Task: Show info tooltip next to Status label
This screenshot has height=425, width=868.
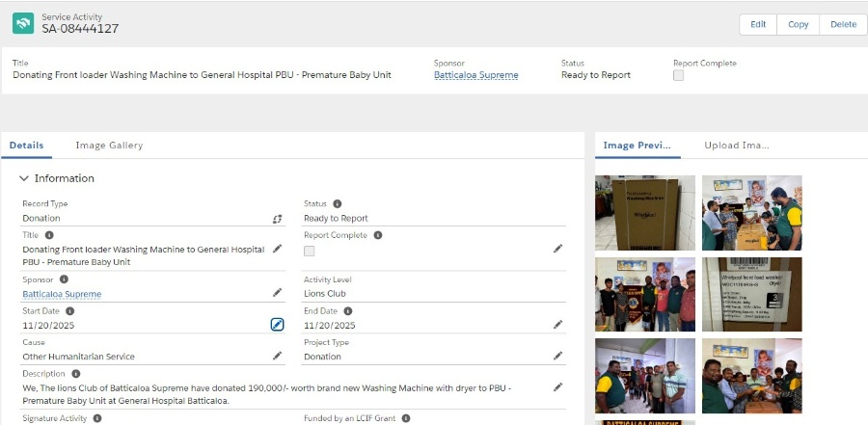Action: 338,204
